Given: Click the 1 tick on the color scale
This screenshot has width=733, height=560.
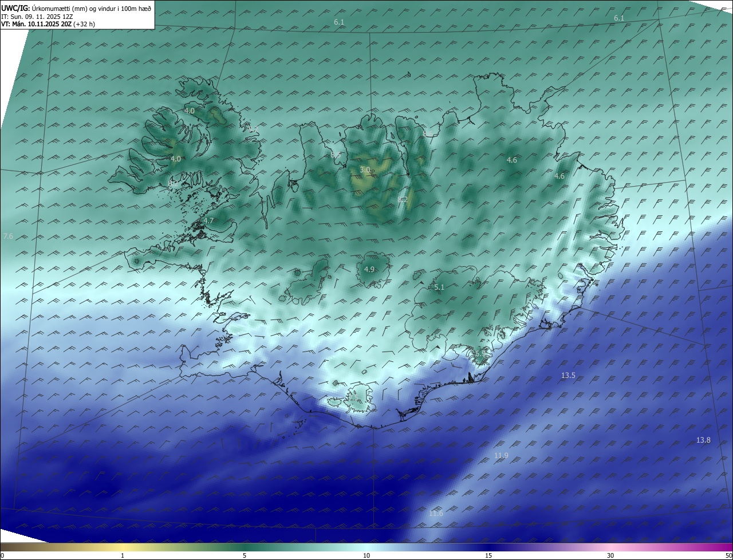Looking at the screenshot, I should coord(123,556).
